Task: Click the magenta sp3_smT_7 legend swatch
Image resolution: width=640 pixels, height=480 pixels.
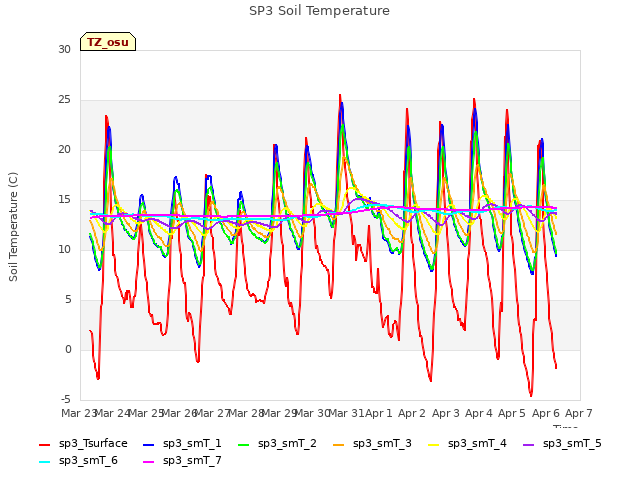Action: (149, 462)
